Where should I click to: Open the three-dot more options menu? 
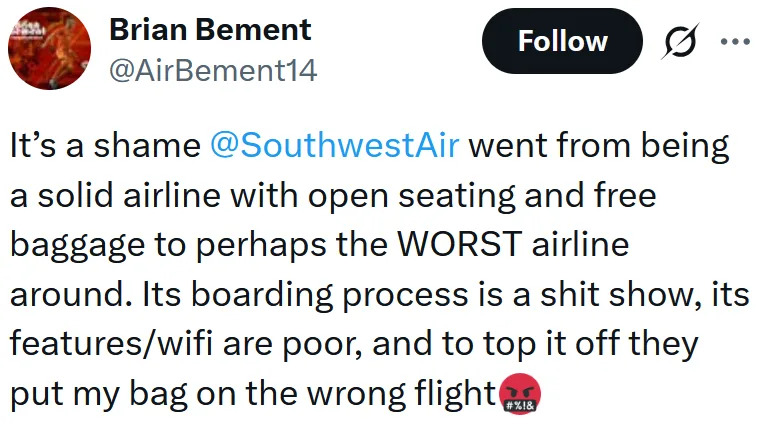coord(734,41)
